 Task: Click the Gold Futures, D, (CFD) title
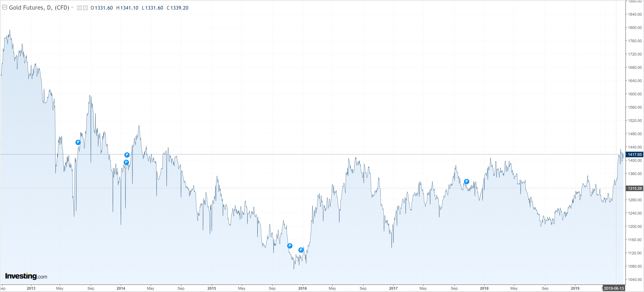point(39,8)
